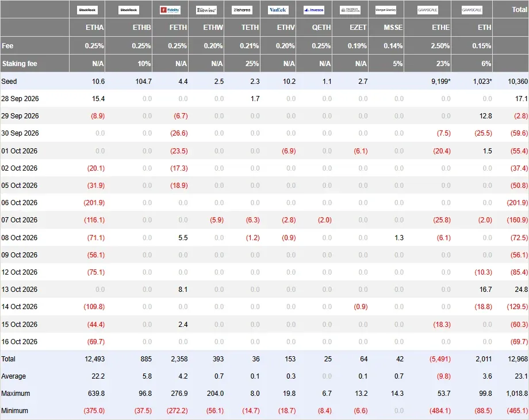Click the VanEck logo
Image resolution: width=529 pixels, height=420 pixels.
[278, 10]
